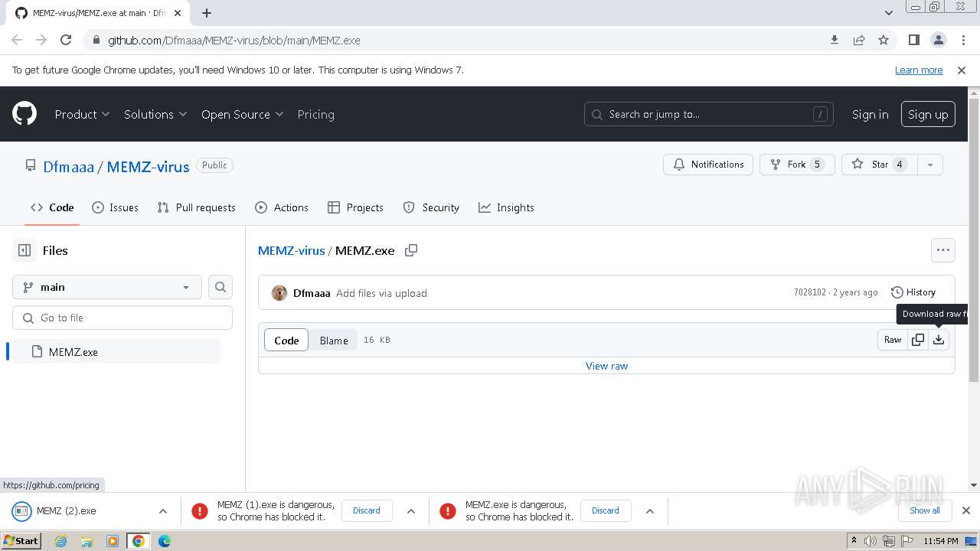Screen dimensions: 980x551
Task: Open the Chrome downloads install icon in address bar
Action: coord(835,40)
